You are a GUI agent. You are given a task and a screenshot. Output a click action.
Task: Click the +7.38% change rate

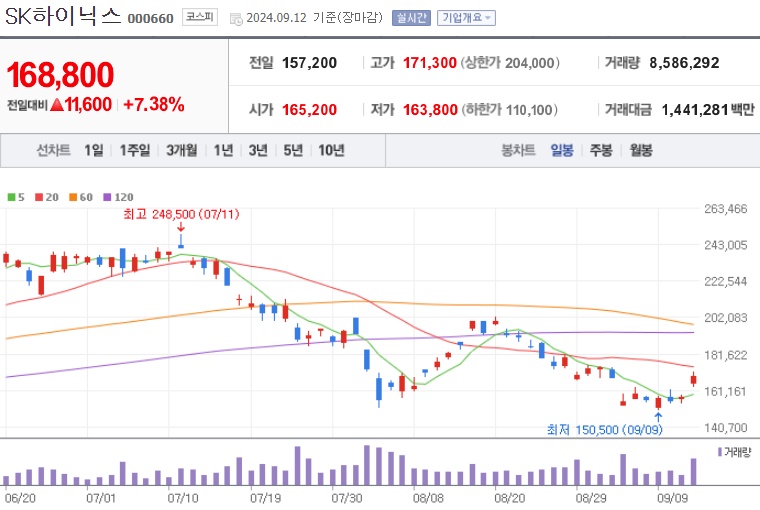point(154,105)
